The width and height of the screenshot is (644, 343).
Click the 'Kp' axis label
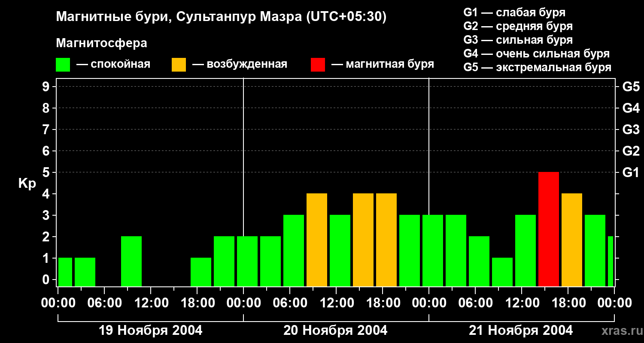click(27, 184)
